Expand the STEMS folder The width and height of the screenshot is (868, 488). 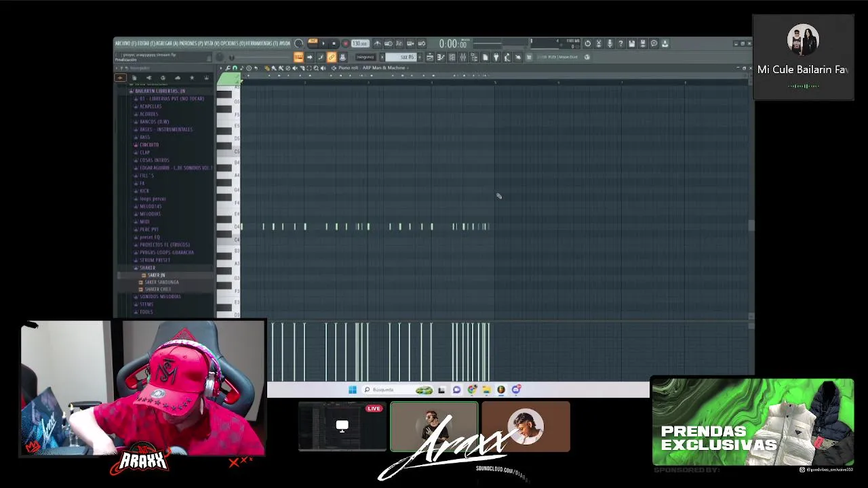146,304
